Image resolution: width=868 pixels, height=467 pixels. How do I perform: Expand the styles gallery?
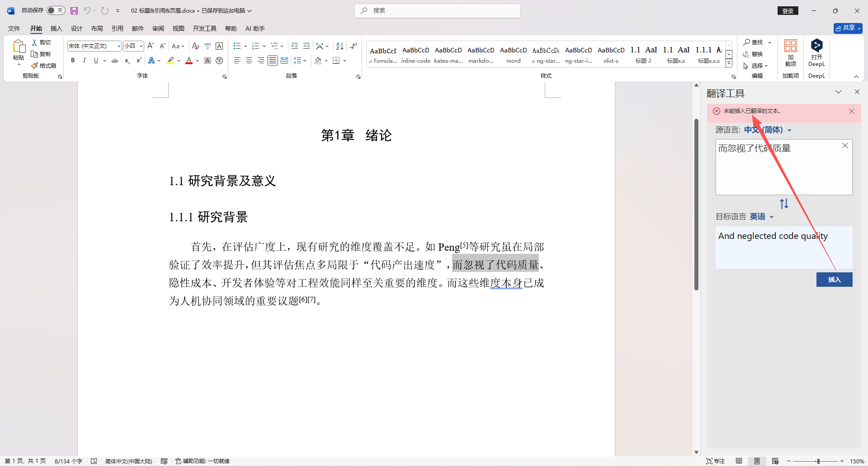click(729, 64)
